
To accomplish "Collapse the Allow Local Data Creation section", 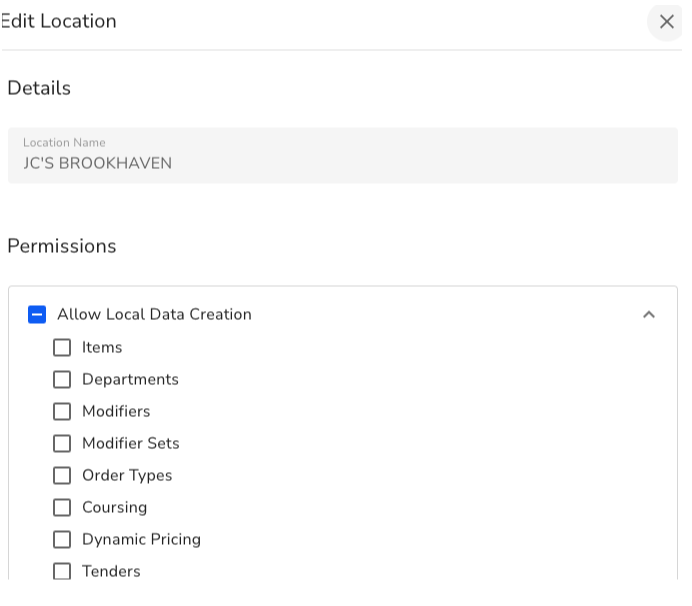I will tap(648, 315).
